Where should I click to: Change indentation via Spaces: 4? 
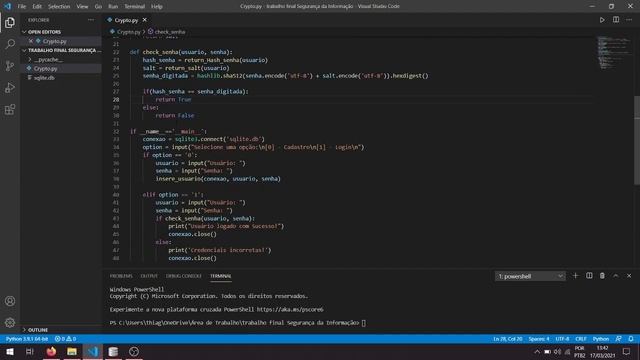(x=539, y=339)
